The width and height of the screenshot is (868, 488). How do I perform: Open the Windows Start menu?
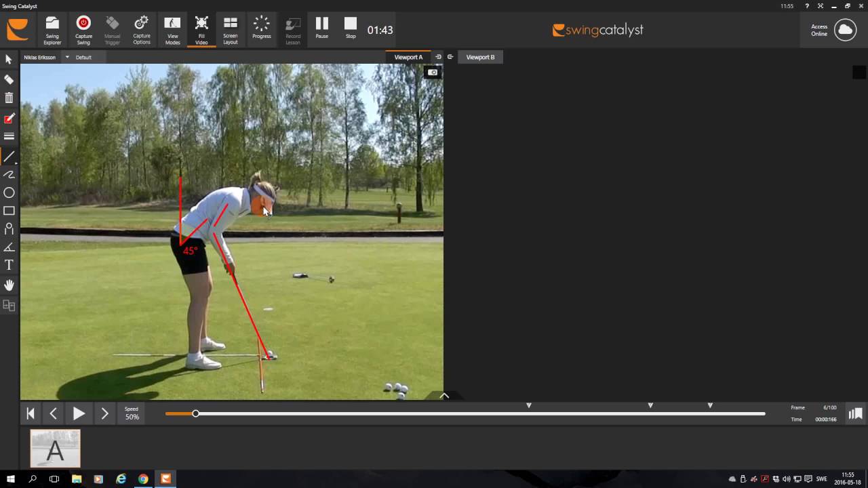11,479
